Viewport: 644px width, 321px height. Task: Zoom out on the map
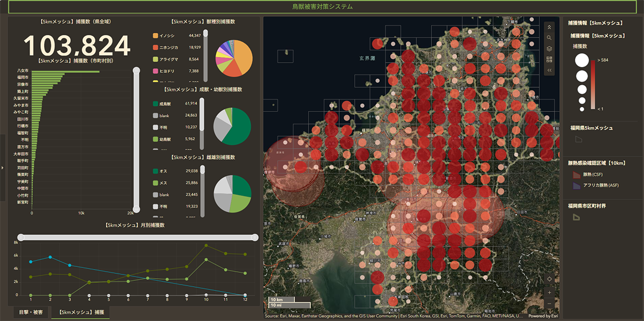(x=549, y=304)
